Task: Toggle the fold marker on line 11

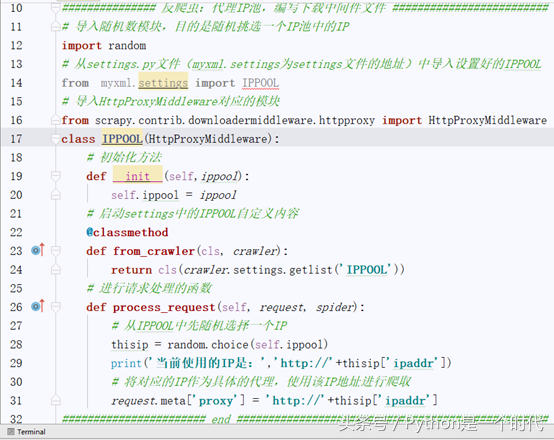Action: pyautogui.click(x=55, y=27)
